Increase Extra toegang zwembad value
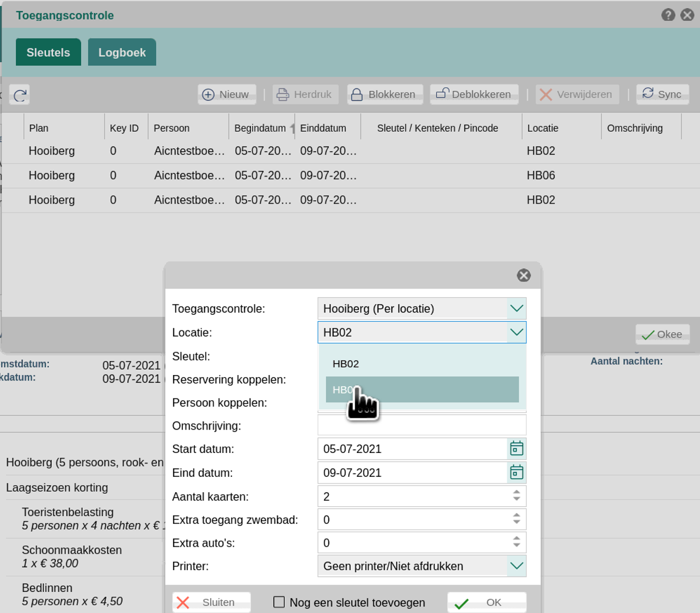Screen dimensions: 700x613 [x=517, y=515]
